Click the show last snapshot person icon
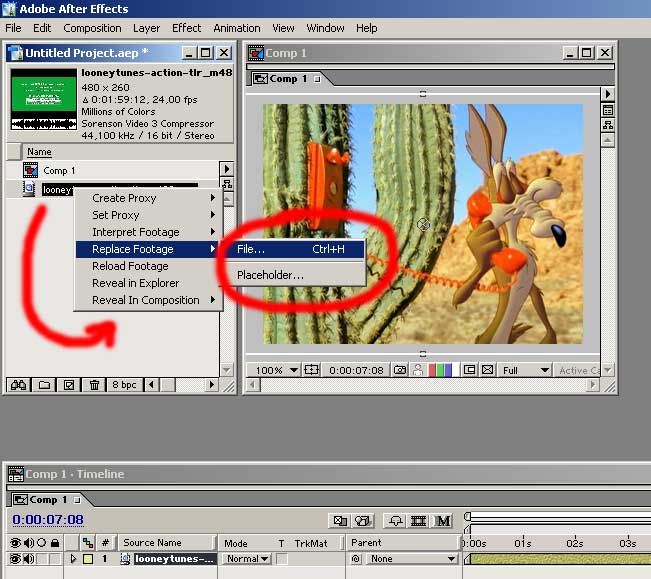This screenshot has height=579, width=651. pyautogui.click(x=418, y=370)
